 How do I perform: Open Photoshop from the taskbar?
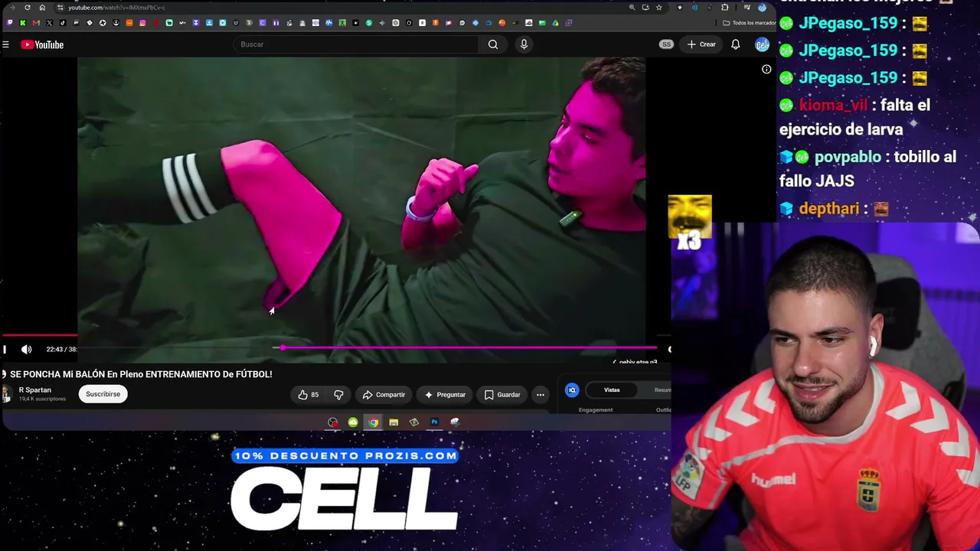(x=434, y=422)
